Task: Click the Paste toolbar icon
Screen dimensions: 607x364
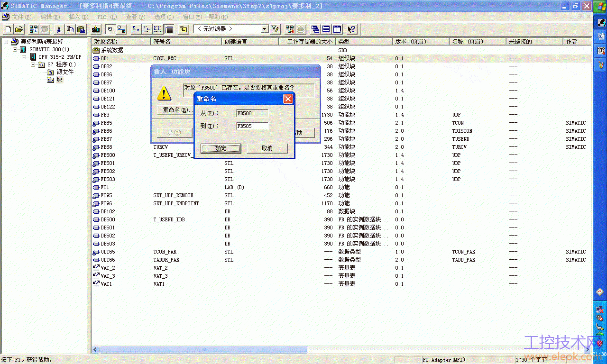Action: click(x=81, y=29)
